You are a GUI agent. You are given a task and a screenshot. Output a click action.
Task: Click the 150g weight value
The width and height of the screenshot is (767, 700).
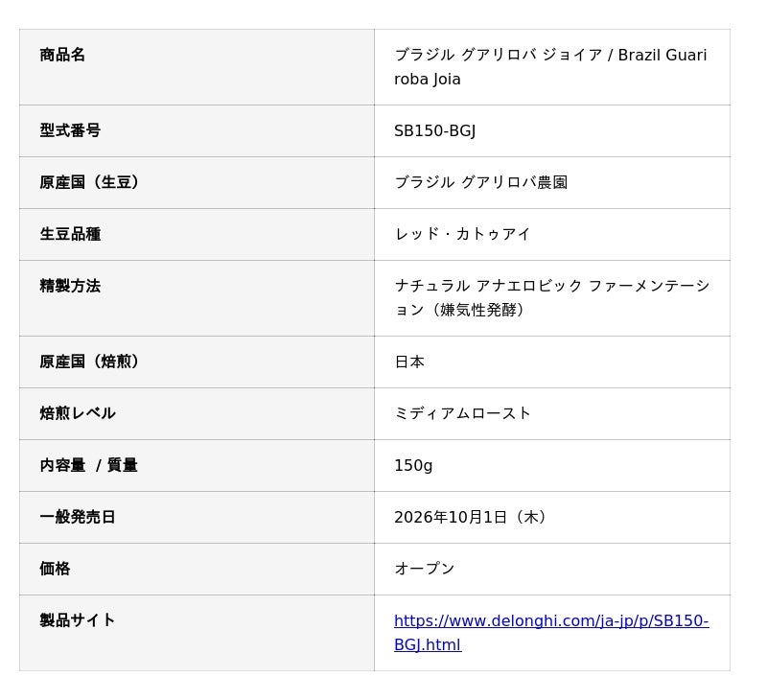pyautogui.click(x=413, y=466)
